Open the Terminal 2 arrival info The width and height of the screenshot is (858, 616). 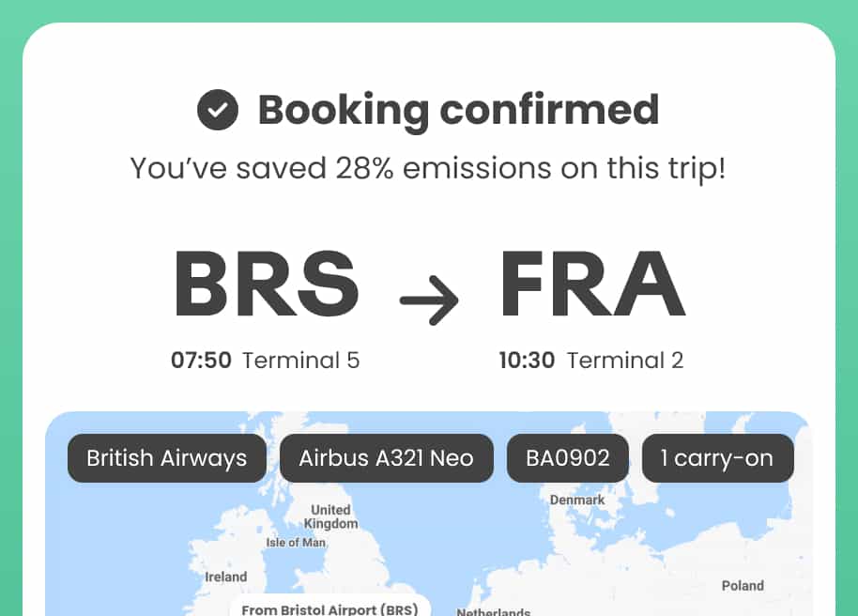click(x=624, y=360)
